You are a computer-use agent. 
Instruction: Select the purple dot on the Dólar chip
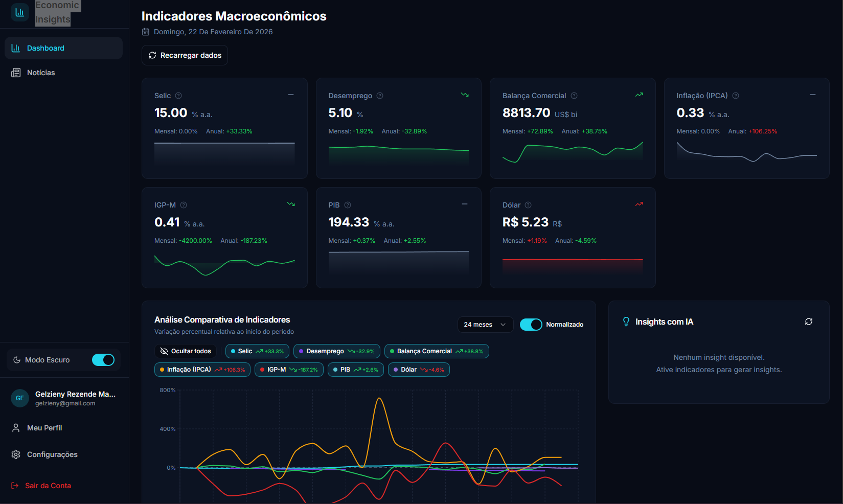tap(396, 369)
